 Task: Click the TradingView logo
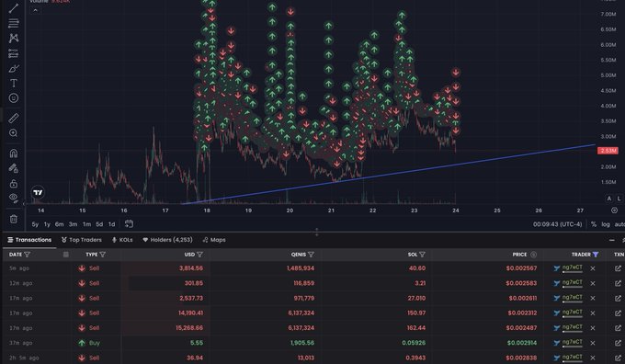click(38, 192)
